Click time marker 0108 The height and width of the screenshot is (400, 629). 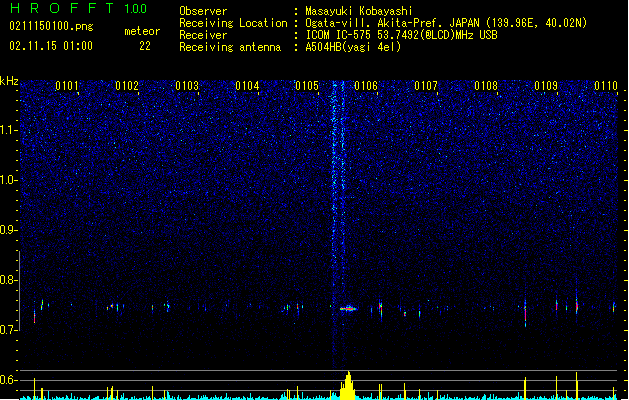tap(486, 86)
